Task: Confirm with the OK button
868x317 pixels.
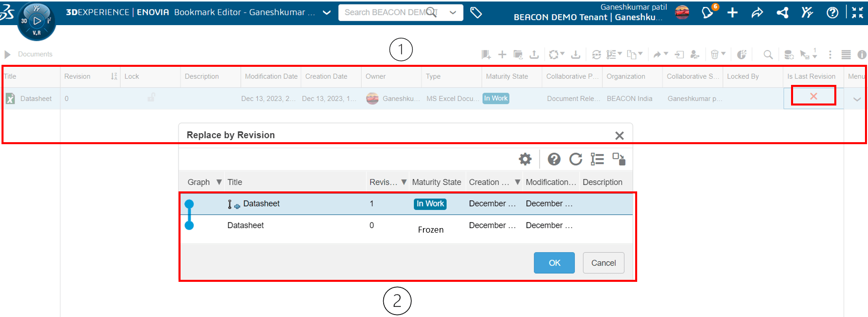Action: coord(554,263)
